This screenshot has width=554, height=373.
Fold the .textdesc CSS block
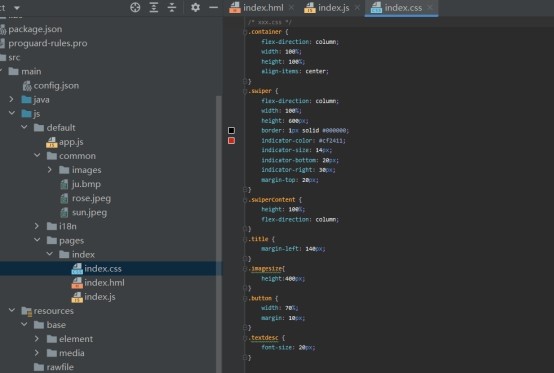point(245,338)
